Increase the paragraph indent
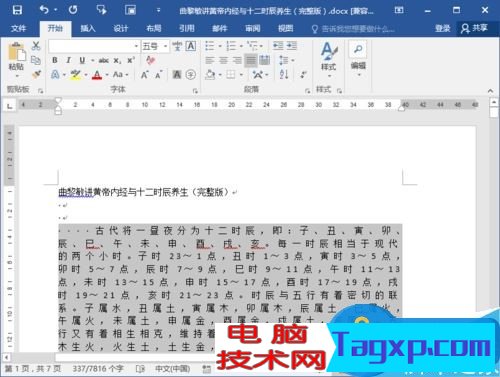This screenshot has width=500, height=377. tap(292, 46)
